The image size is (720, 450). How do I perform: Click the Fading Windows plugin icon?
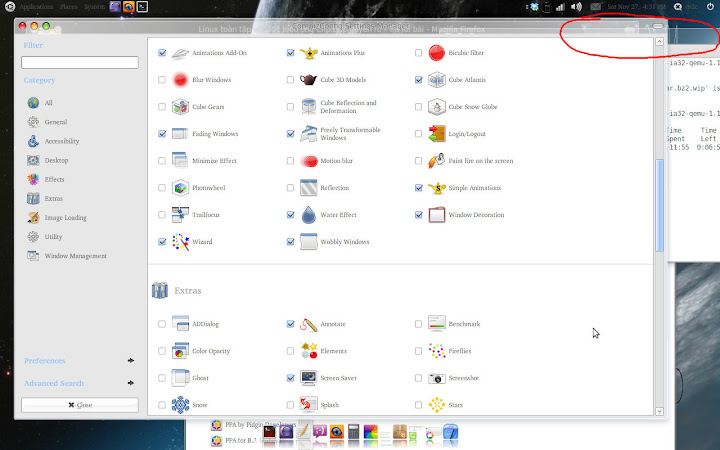[x=180, y=134]
